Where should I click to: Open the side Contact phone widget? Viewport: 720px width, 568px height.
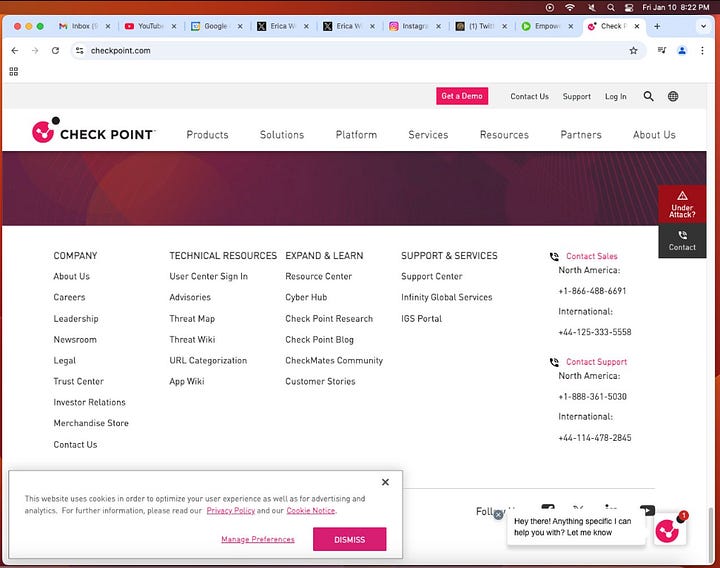click(682, 241)
